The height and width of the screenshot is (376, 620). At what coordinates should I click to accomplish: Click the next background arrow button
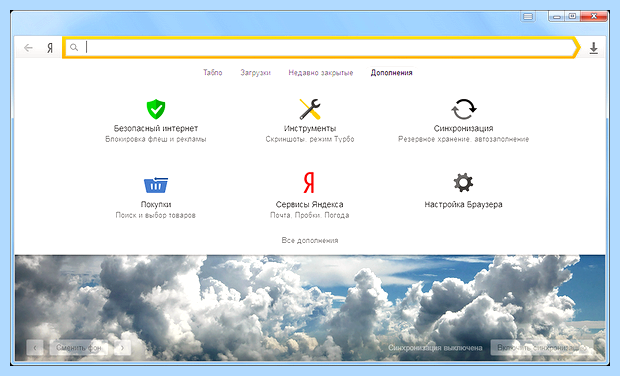click(123, 348)
